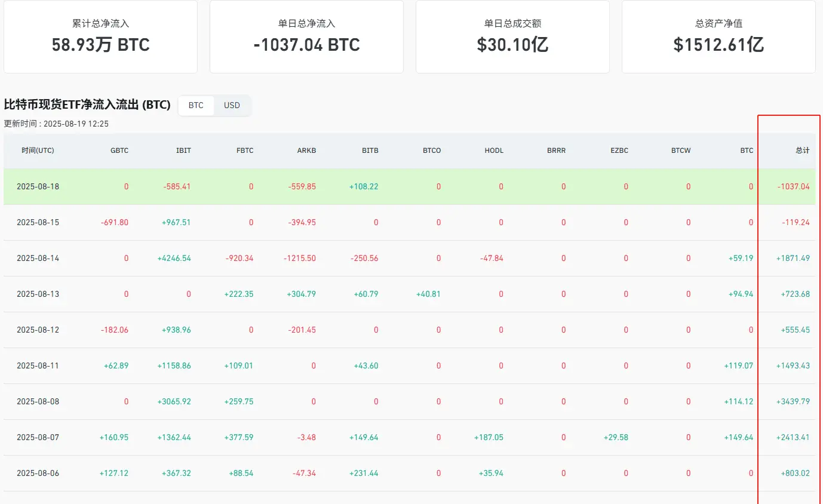Select the 2025-08-15 date cell
This screenshot has height=504, width=823.
pyautogui.click(x=38, y=222)
